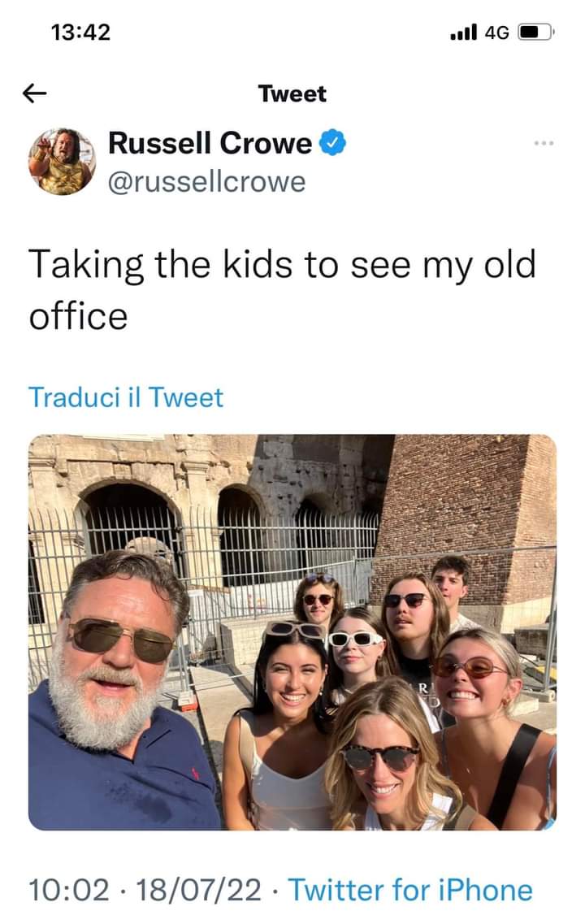Click the "Tweet" header title
585x924 pixels.
click(292, 94)
